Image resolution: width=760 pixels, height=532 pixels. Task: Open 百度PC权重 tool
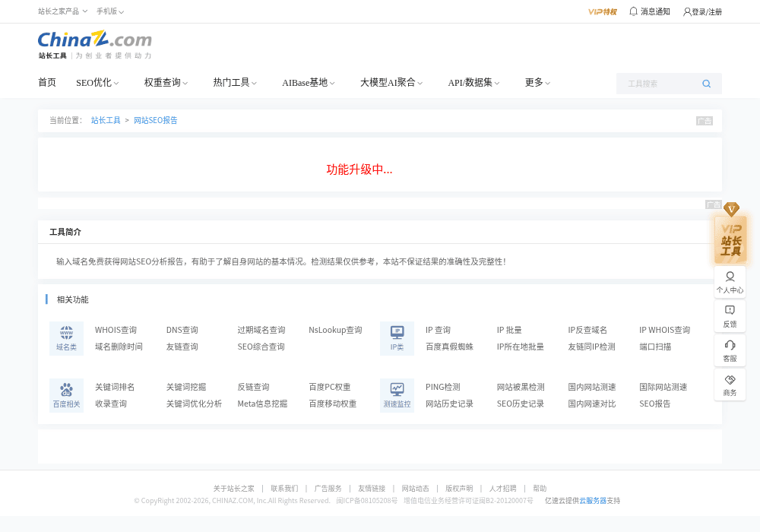click(x=330, y=387)
